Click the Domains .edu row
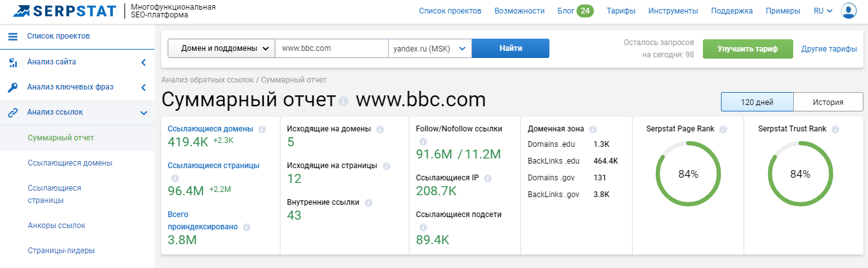 tap(568, 144)
